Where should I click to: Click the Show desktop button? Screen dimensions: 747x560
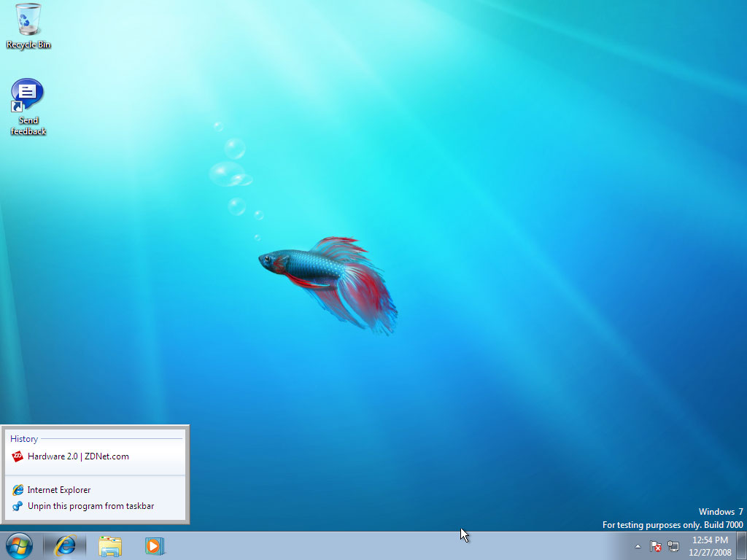click(x=741, y=545)
